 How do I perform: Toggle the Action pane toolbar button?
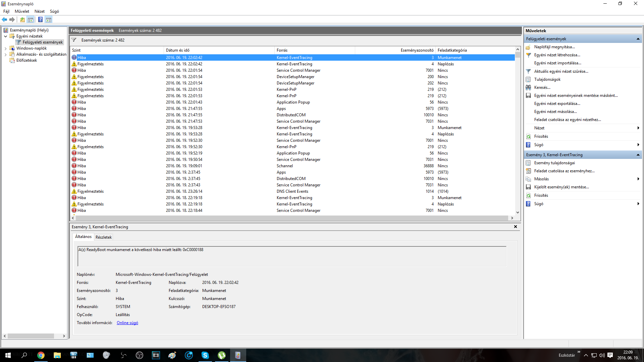pos(49,19)
